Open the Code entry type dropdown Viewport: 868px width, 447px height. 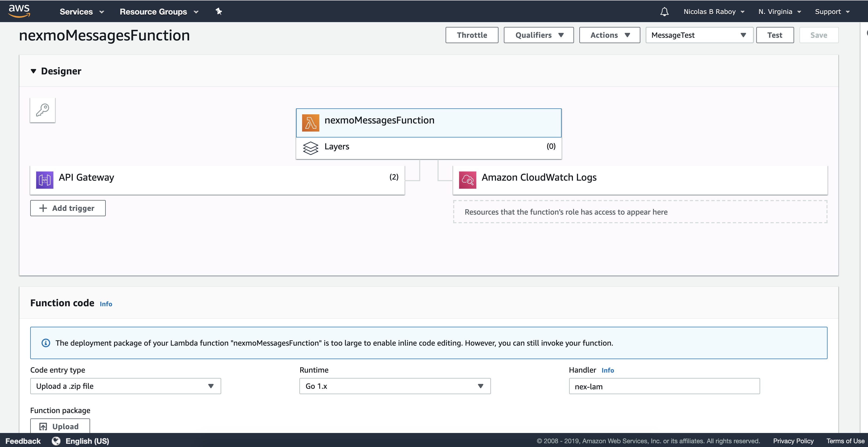click(x=125, y=386)
